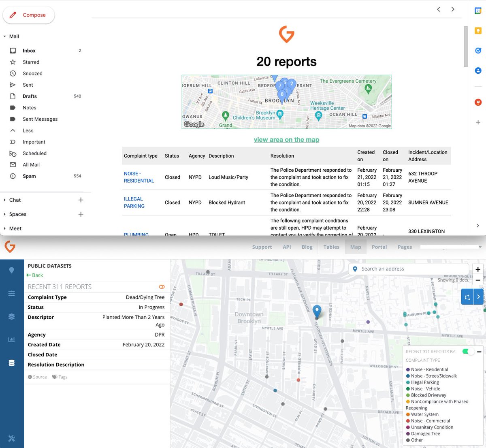486x448 pixels.
Task: Activate the polygon selection tool
Action: tap(467, 297)
